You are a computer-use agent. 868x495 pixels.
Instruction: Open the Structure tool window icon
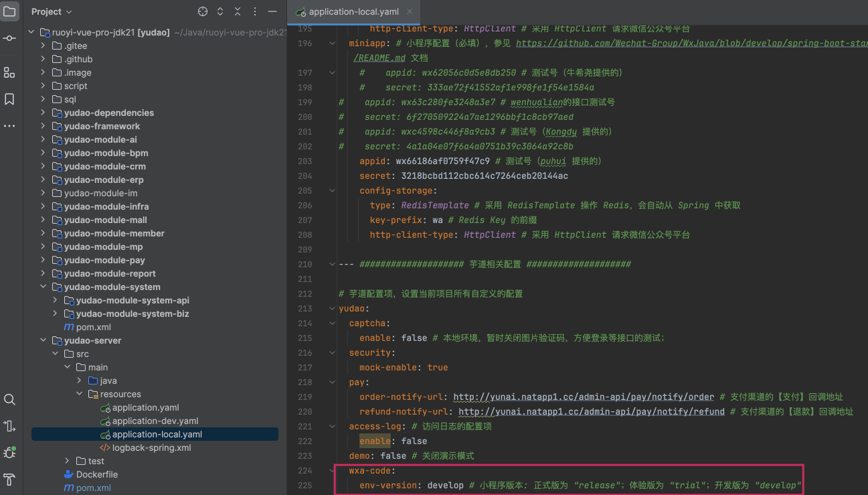coord(9,72)
